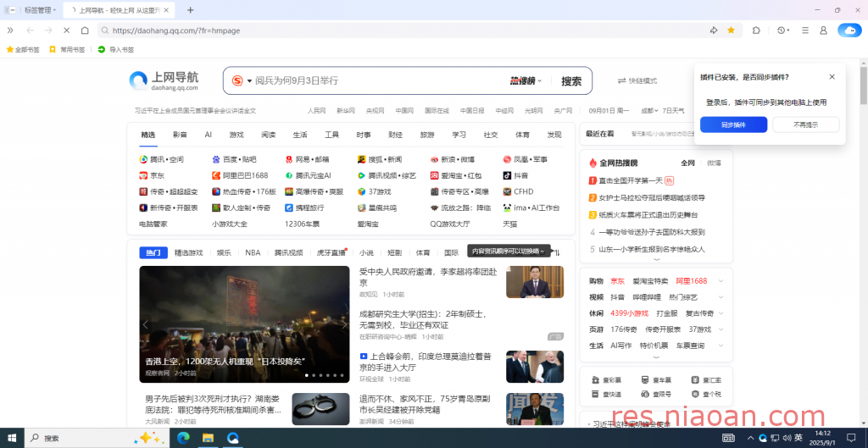This screenshot has height=448, width=868.
Task: Close the plugin sync popup
Action: [832, 77]
